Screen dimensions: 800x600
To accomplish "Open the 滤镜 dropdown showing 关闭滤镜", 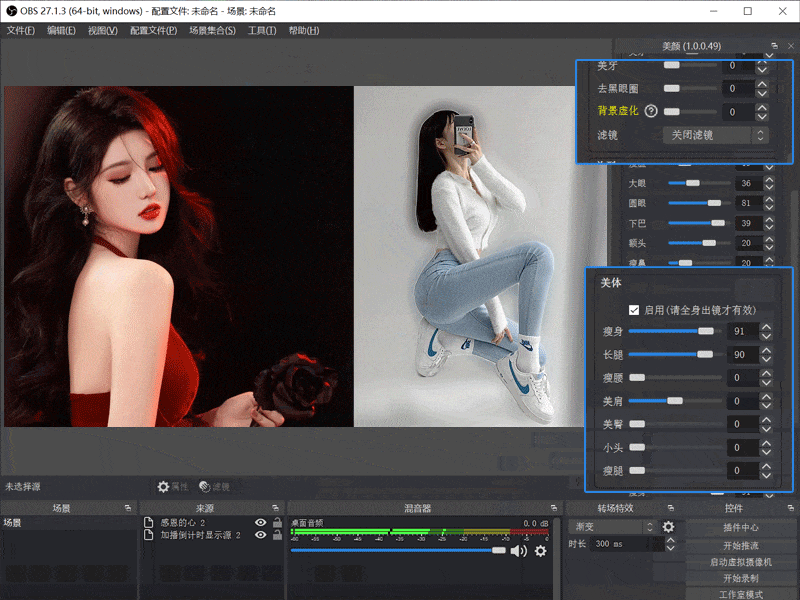I will coord(715,134).
